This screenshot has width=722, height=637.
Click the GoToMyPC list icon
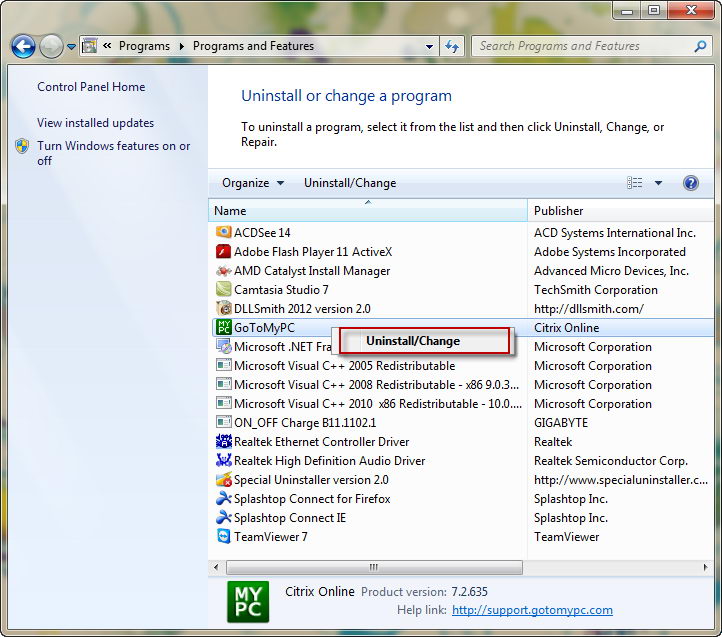(224, 327)
